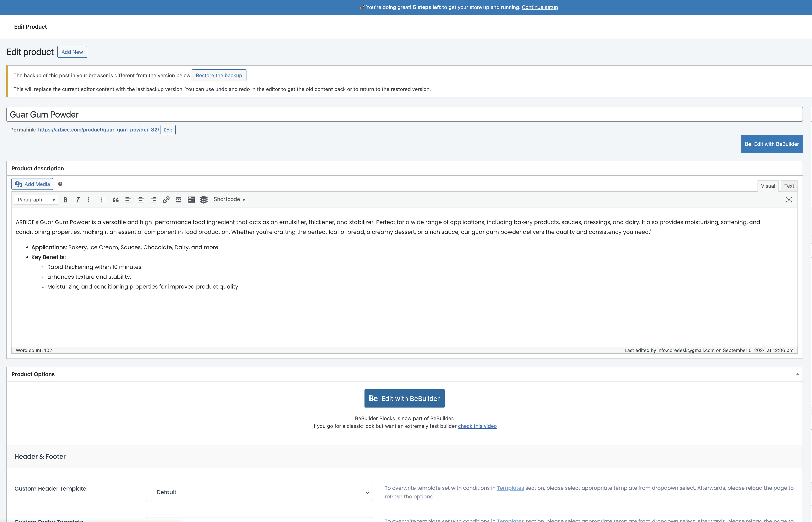The width and height of the screenshot is (812, 522).
Task: Open the guar-gum-powder-82 permalink
Action: [x=98, y=130]
